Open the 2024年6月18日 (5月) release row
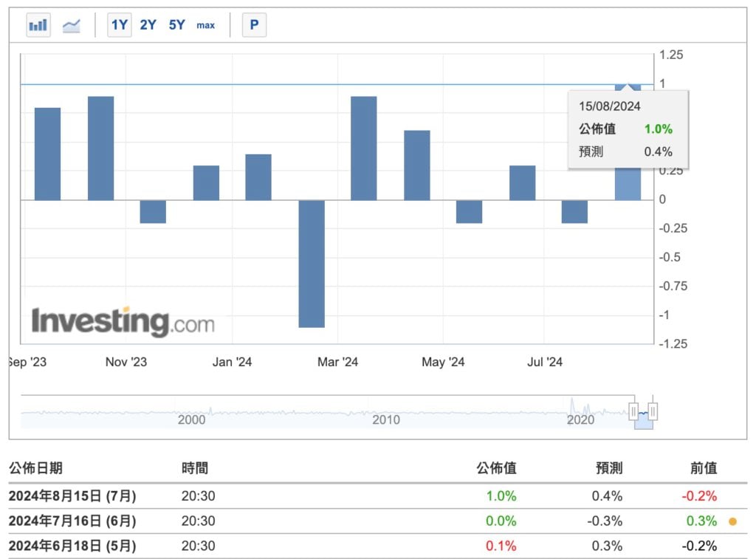This screenshot has width=756, height=559. click(72, 546)
